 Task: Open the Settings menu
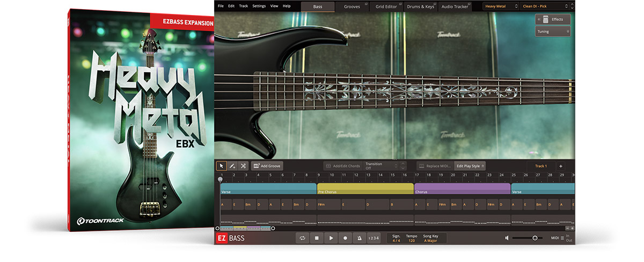click(x=259, y=6)
